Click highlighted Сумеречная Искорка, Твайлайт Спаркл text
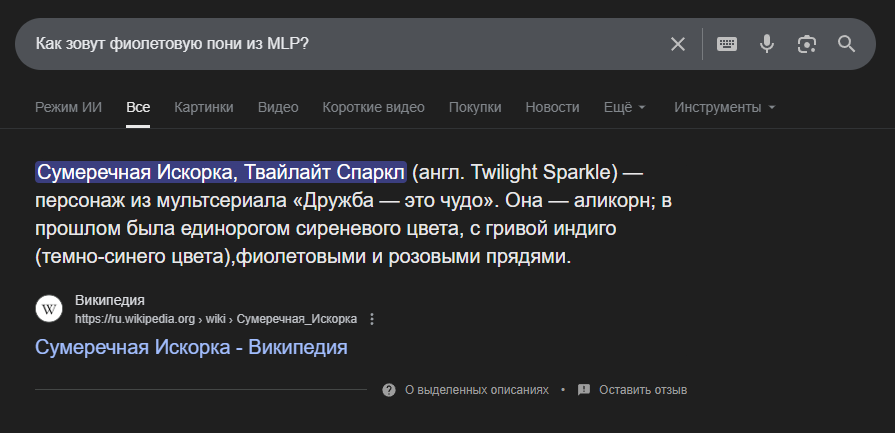Image resolution: width=895 pixels, height=433 pixels. pyautogui.click(x=221, y=172)
